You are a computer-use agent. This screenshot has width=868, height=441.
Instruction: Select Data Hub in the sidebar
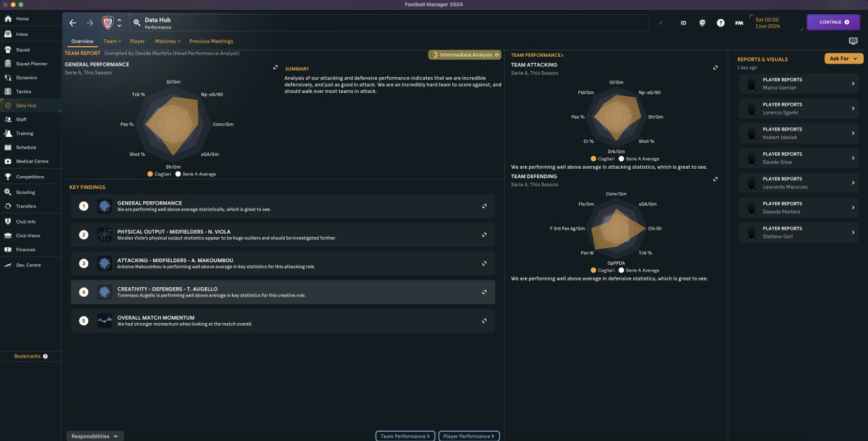(31, 106)
